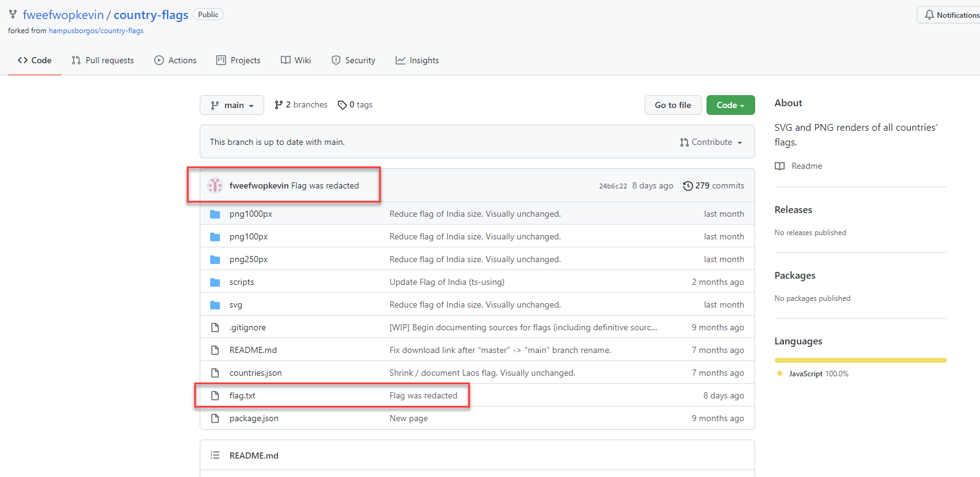
Task: View the 2 branches link
Action: (301, 105)
